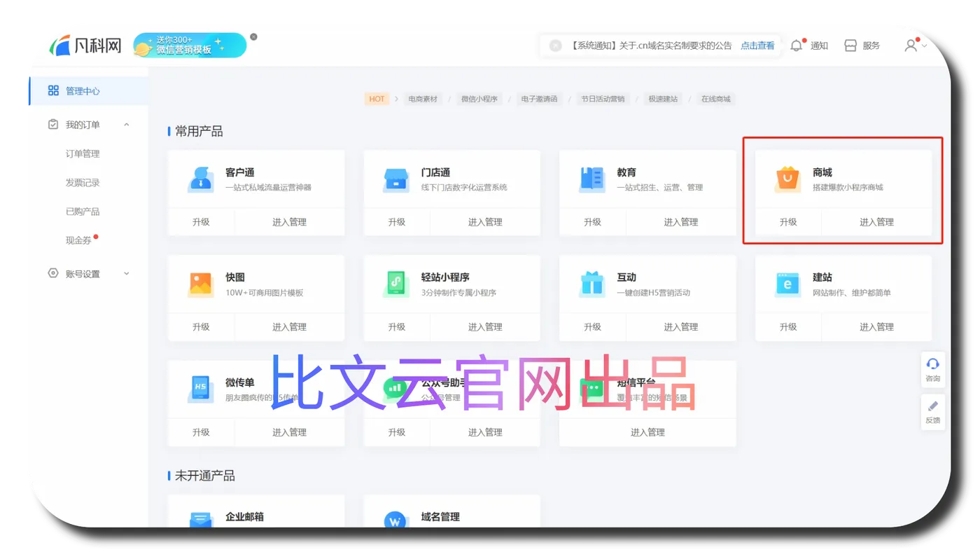The image size is (980, 552).
Task: Click 升级 under 商城
Action: click(x=788, y=222)
